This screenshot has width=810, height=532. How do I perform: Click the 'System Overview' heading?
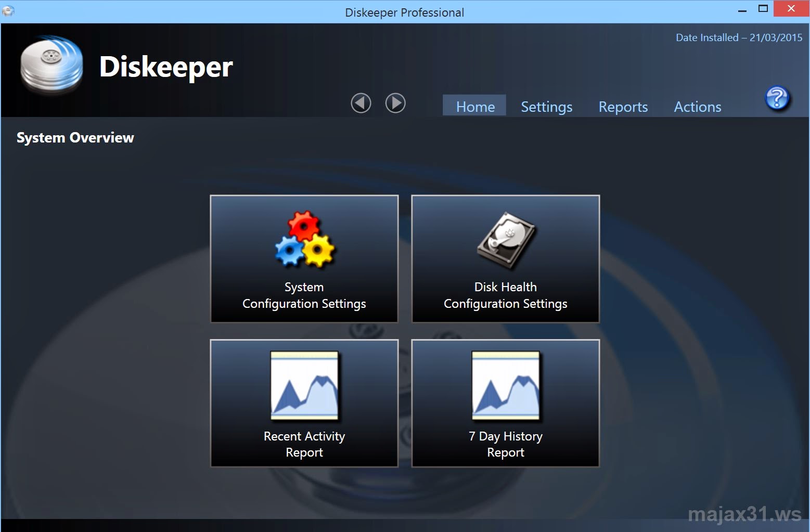click(75, 137)
